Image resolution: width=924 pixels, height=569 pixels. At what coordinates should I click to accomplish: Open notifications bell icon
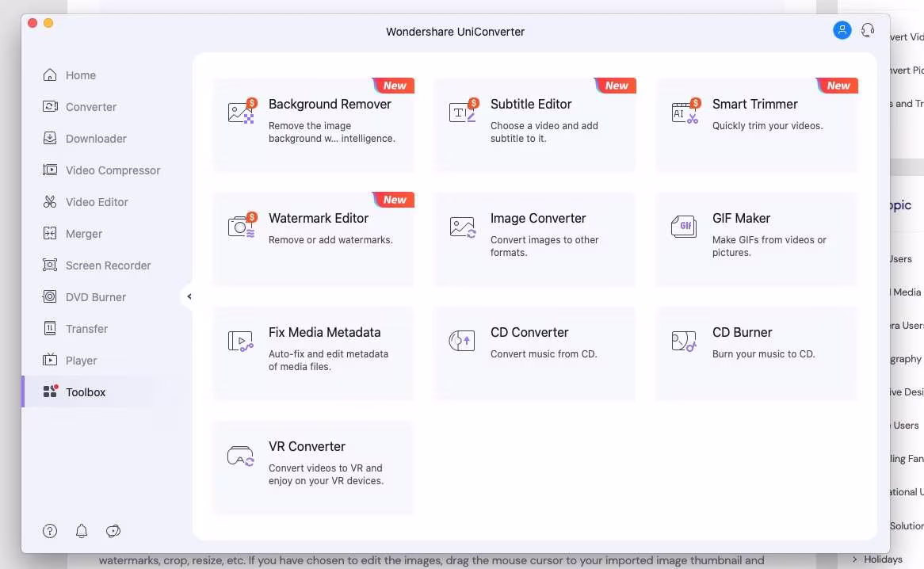click(x=82, y=531)
